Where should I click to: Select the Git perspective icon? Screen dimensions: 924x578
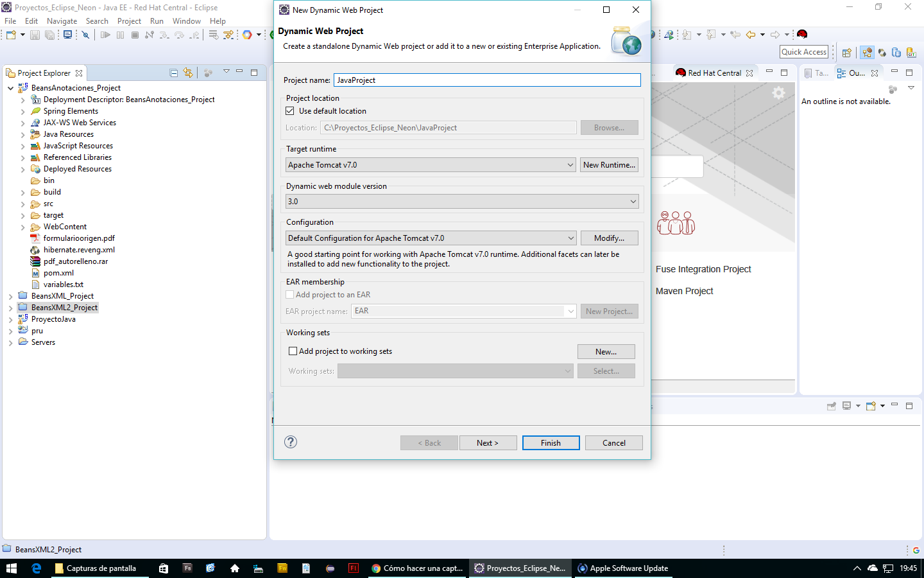coord(911,53)
